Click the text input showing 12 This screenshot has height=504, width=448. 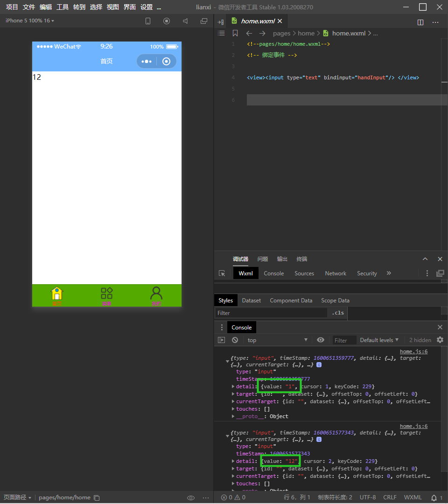click(x=107, y=77)
